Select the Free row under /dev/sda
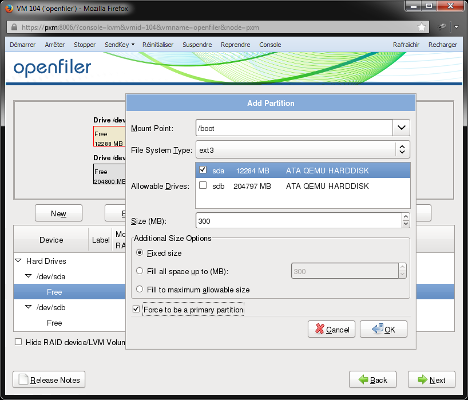The image size is (468, 400). pyautogui.click(x=69, y=292)
